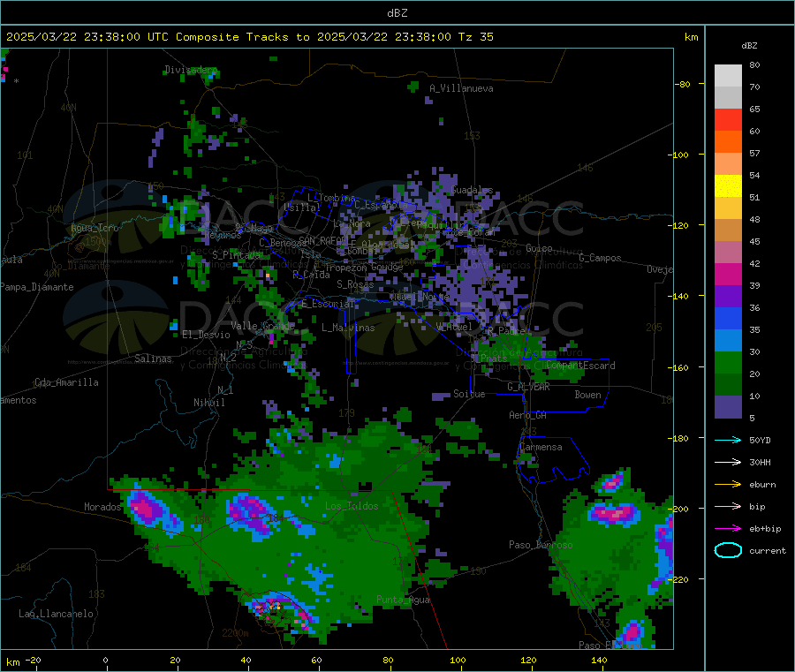Click the eburn yellow arrow legend symbol
The image size is (795, 672).
tap(728, 485)
